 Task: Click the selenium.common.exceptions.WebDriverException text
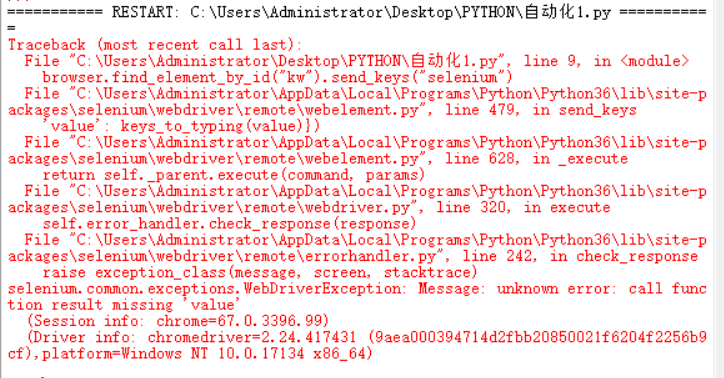[205, 288]
